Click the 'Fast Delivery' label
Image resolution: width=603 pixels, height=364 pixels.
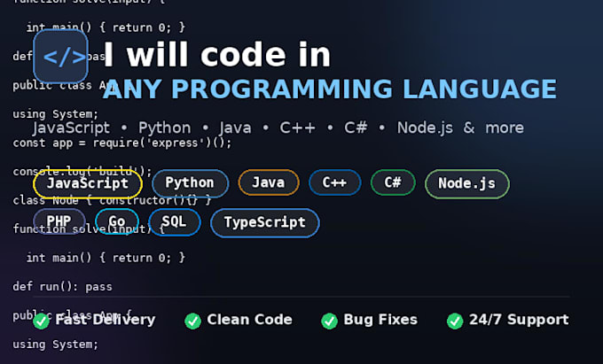click(105, 320)
